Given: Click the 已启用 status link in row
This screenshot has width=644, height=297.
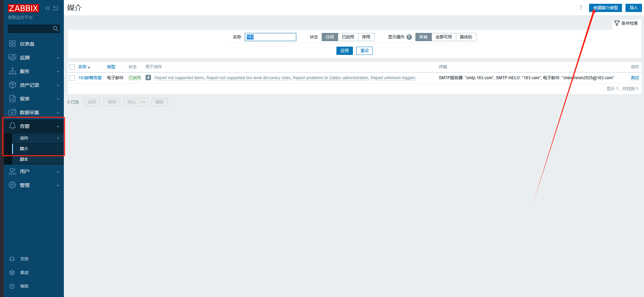Looking at the screenshot, I should (x=135, y=78).
